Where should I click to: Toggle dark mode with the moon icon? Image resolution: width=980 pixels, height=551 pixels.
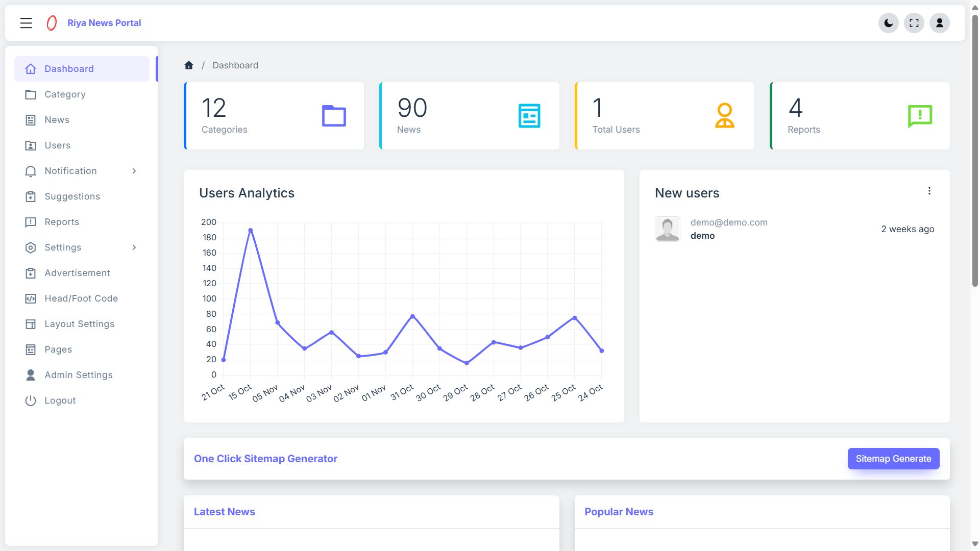(x=888, y=23)
